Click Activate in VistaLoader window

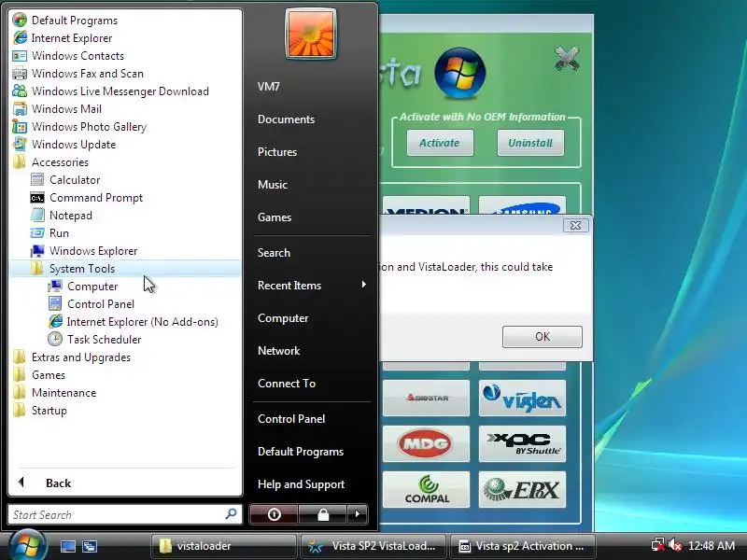point(440,143)
